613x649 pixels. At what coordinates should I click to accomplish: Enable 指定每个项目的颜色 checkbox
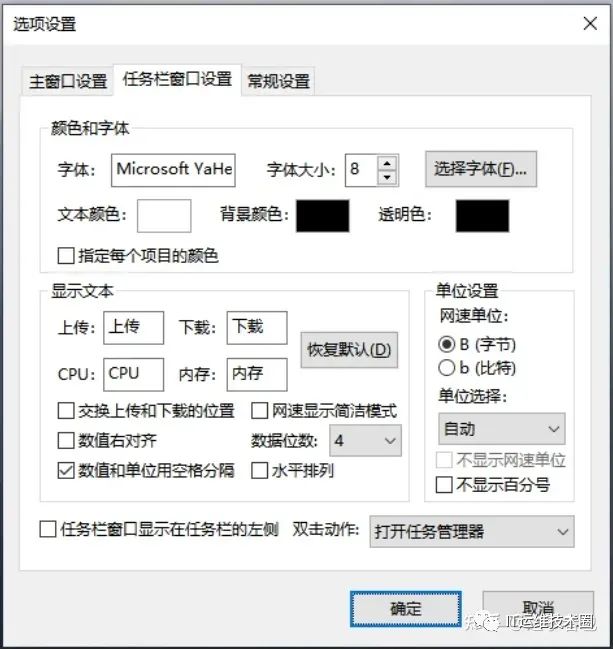coord(66,256)
